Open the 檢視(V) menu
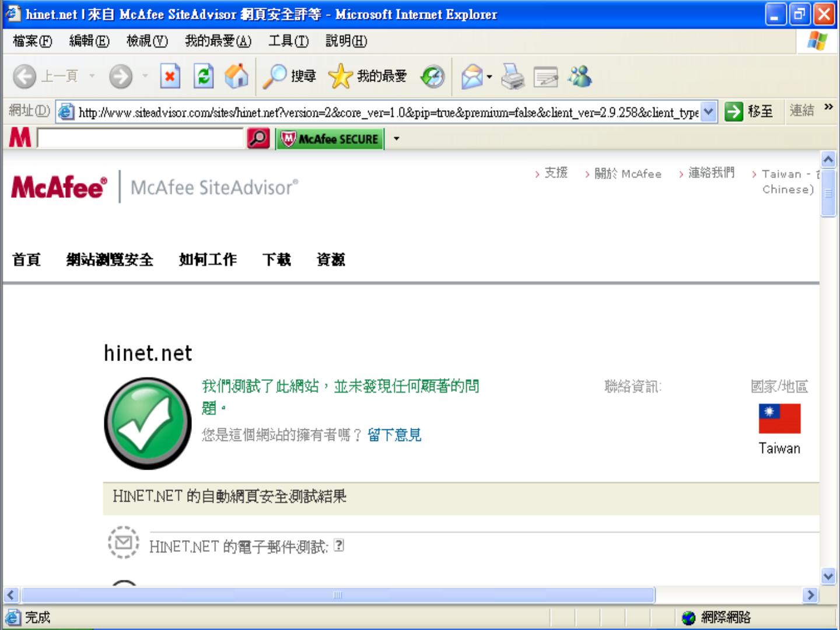 point(147,41)
